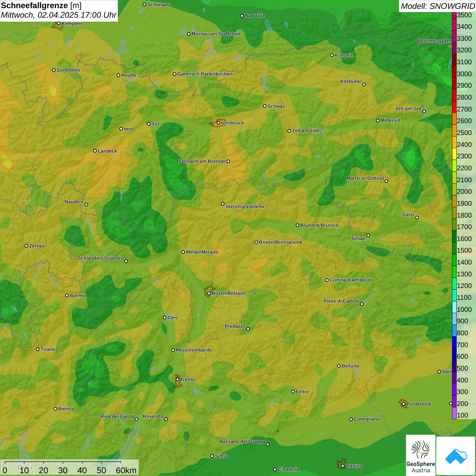Pick the blue 700 legend color
Screen dimensions: 476x476
(454, 345)
